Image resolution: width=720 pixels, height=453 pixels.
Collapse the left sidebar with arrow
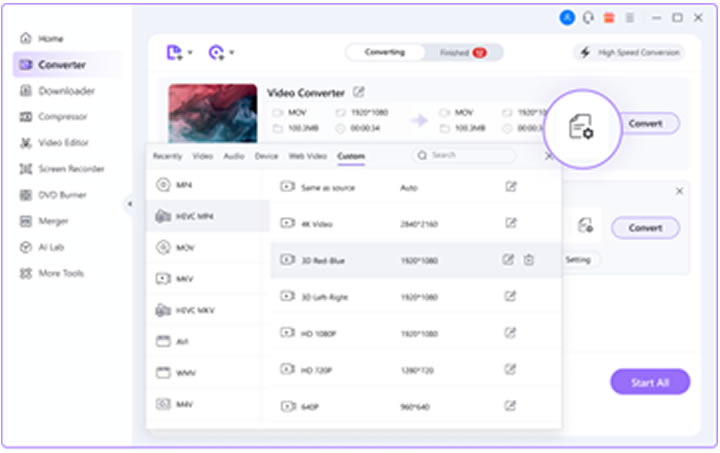click(x=130, y=204)
